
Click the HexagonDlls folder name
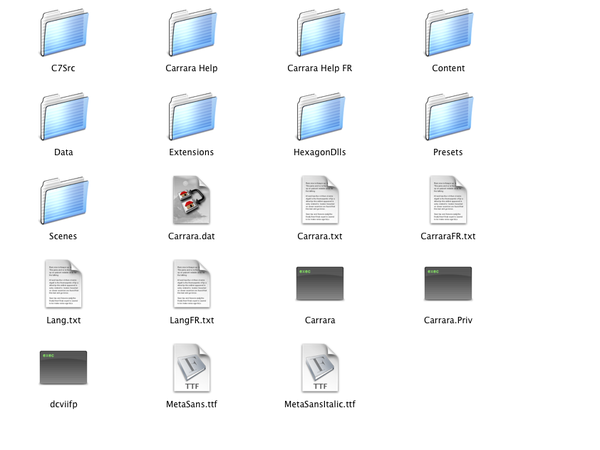coord(320,152)
